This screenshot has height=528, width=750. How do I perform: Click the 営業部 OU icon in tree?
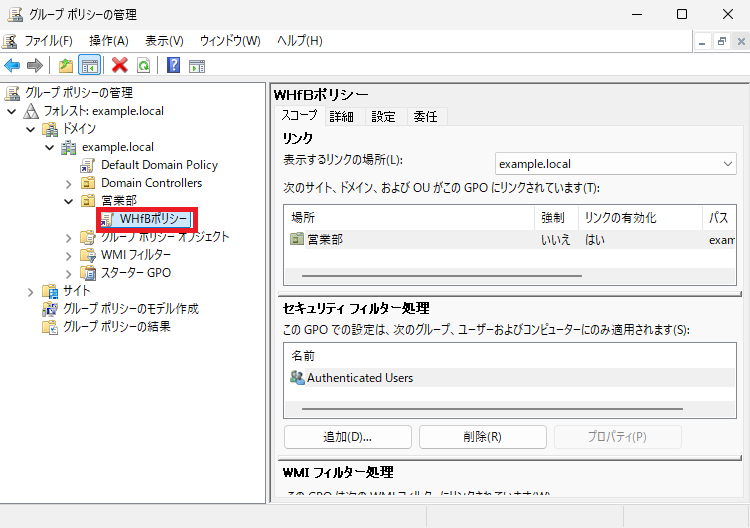88,201
